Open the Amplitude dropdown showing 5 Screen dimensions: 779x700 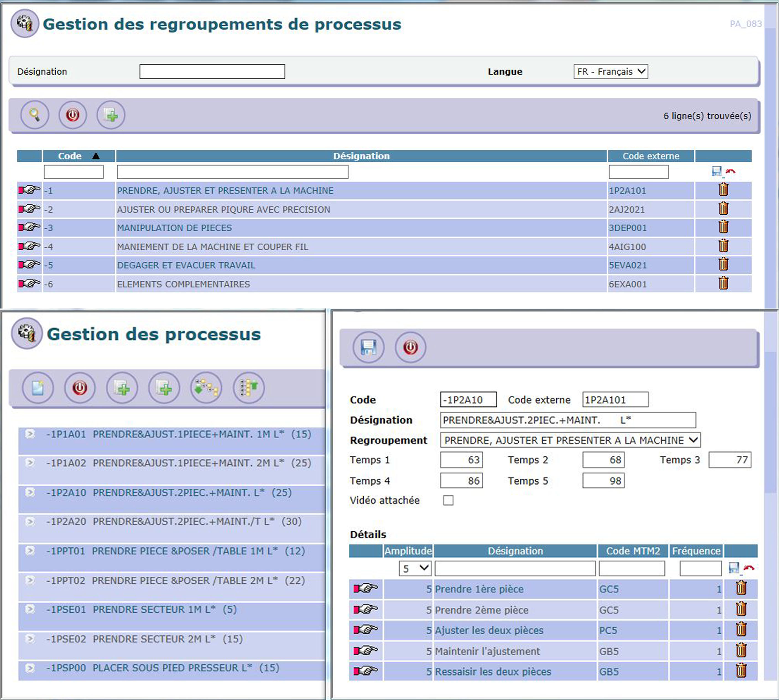(x=415, y=569)
